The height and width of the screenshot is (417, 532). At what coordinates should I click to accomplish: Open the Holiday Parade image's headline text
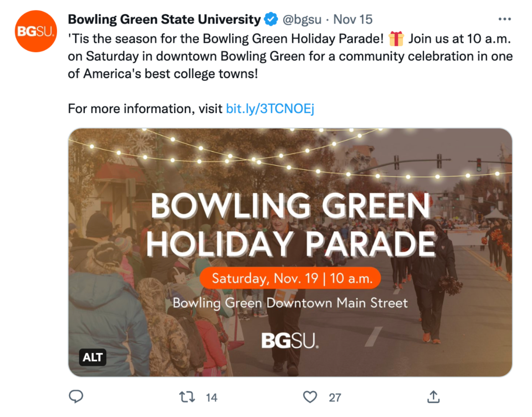(x=290, y=225)
